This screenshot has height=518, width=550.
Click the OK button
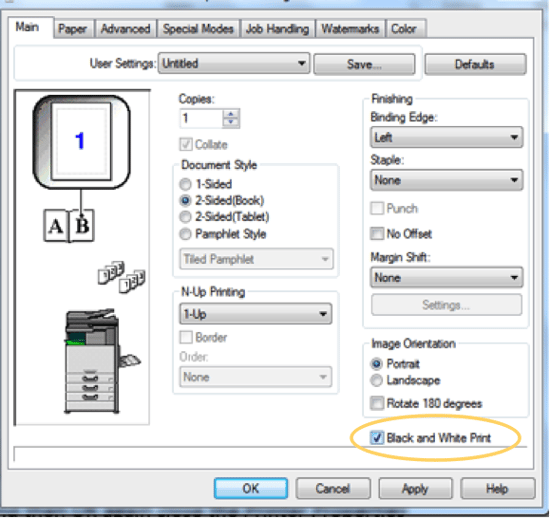(251, 488)
